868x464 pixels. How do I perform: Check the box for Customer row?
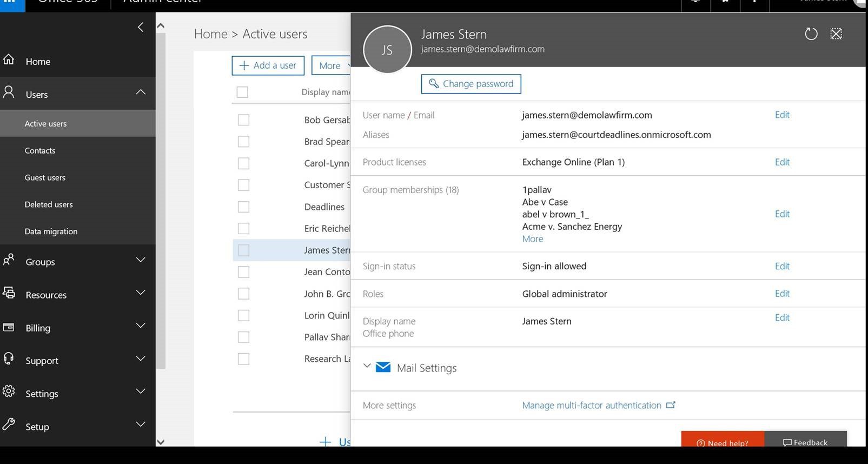(x=243, y=185)
